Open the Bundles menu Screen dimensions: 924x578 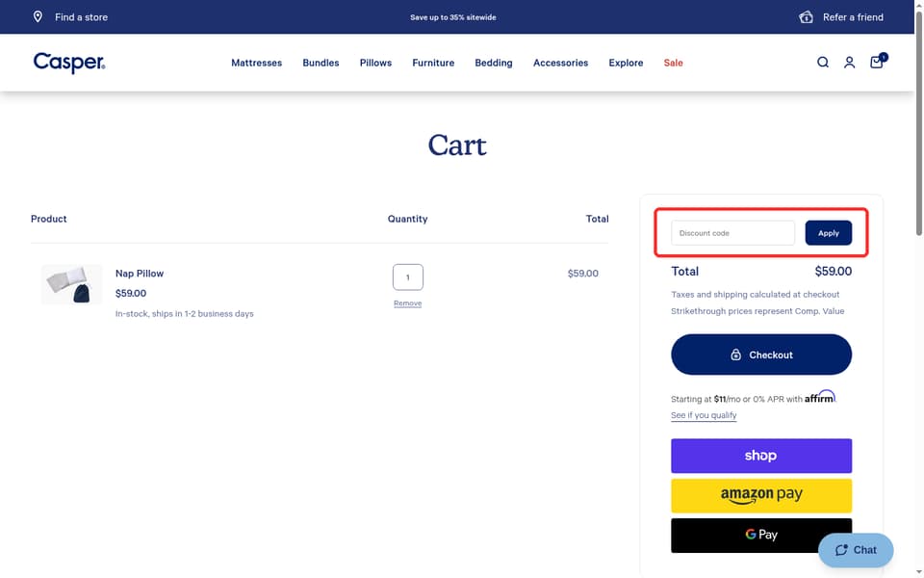(x=321, y=63)
